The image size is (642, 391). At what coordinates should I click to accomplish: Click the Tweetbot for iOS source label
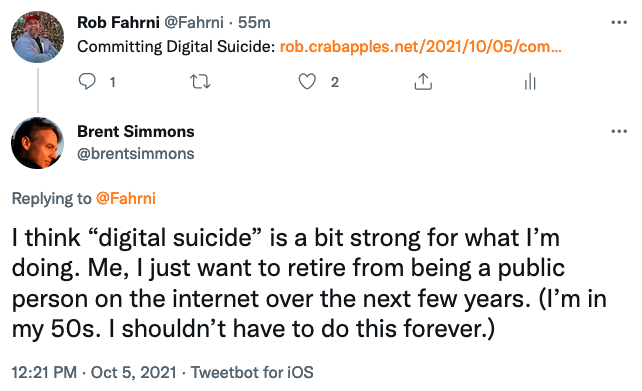point(252,373)
